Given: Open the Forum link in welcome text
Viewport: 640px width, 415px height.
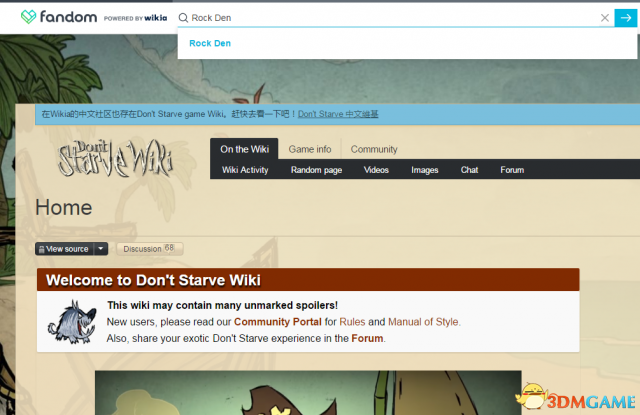Looking at the screenshot, I should (x=367, y=338).
